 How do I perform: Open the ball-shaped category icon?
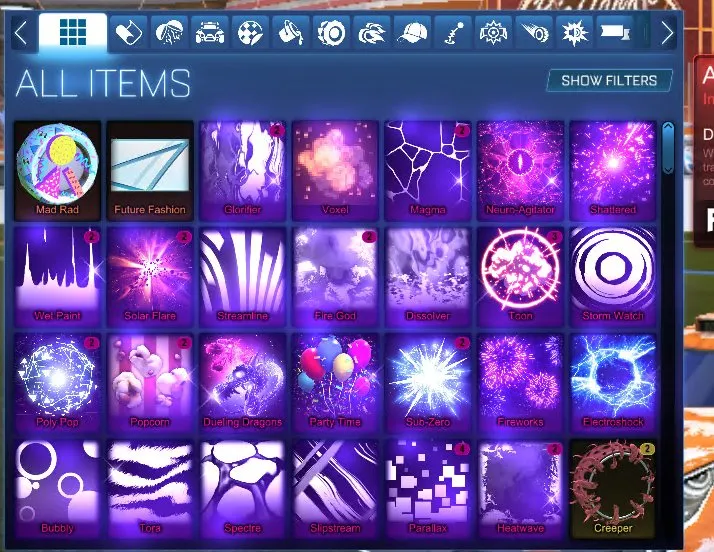pyautogui.click(x=250, y=33)
